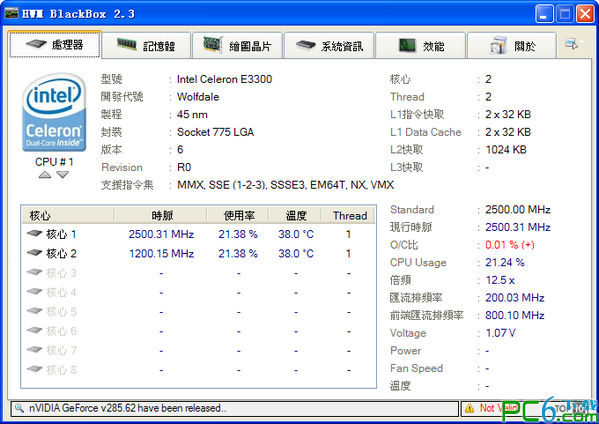Click the red 0.01 % (+) value
The image size is (599, 424).
(510, 244)
